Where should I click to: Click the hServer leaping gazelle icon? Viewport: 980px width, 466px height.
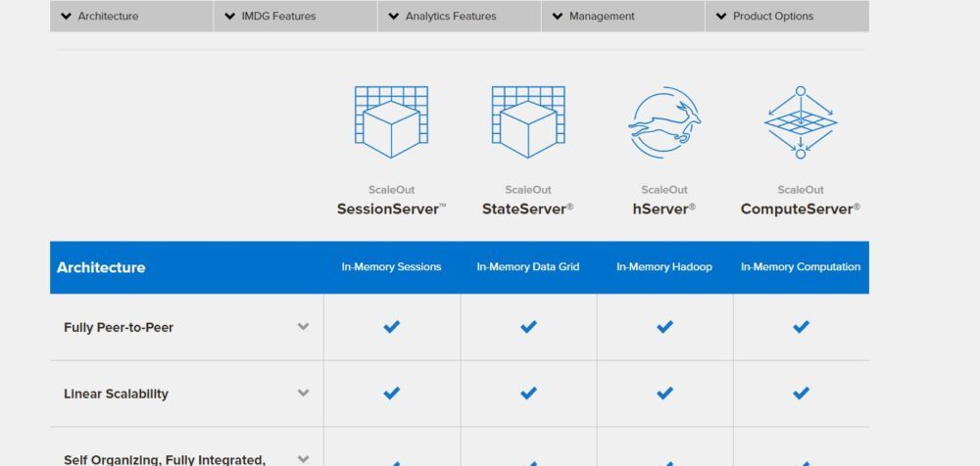pyautogui.click(x=664, y=122)
